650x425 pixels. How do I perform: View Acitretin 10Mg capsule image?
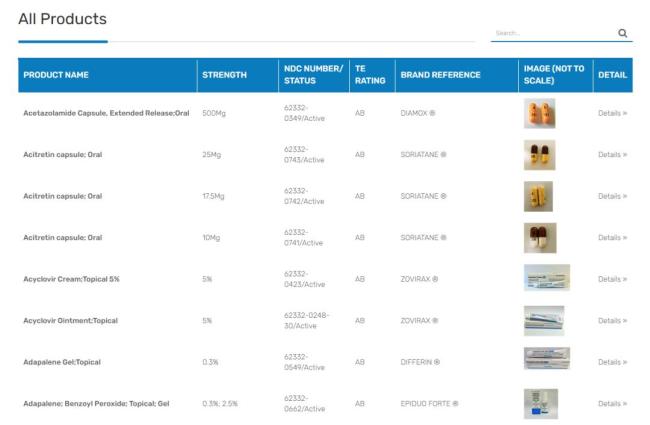click(x=540, y=238)
